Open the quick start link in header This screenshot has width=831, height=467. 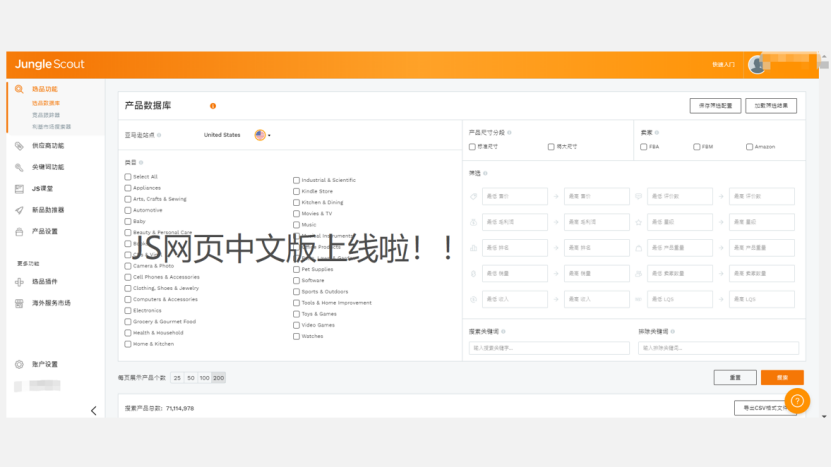tap(723, 65)
